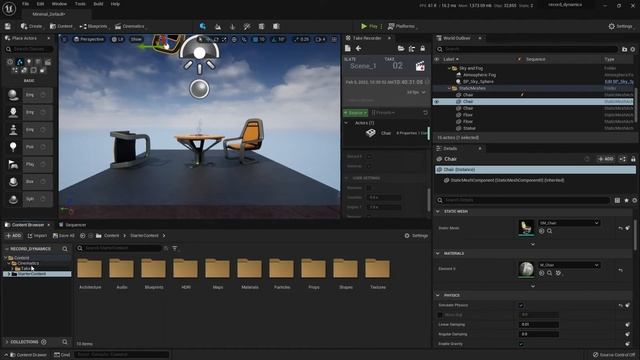The width and height of the screenshot is (640, 360).
Task: Click the clapperboard record button
Action: [x=420, y=66]
